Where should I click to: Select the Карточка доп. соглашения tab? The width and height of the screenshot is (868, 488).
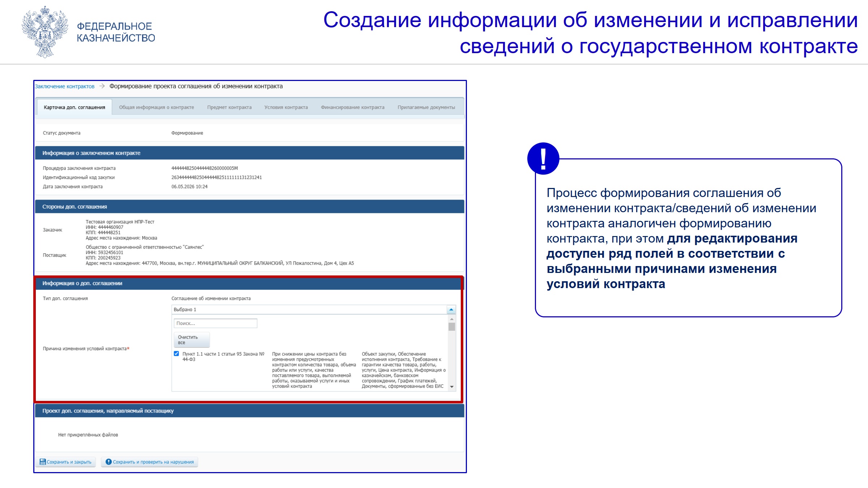click(x=75, y=107)
